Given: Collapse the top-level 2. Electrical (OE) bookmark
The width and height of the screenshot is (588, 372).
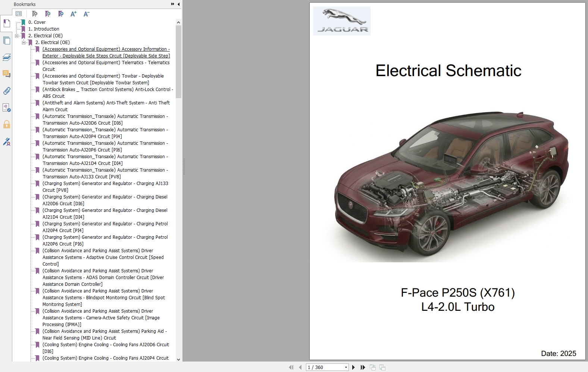Looking at the screenshot, I should 17,36.
